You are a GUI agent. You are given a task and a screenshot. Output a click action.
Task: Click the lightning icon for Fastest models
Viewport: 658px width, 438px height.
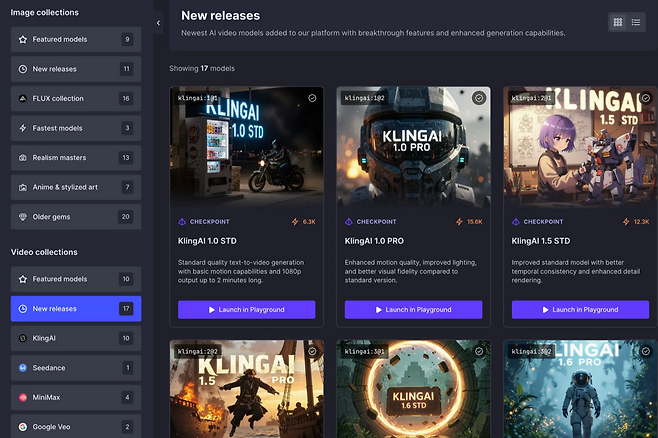pyautogui.click(x=23, y=128)
